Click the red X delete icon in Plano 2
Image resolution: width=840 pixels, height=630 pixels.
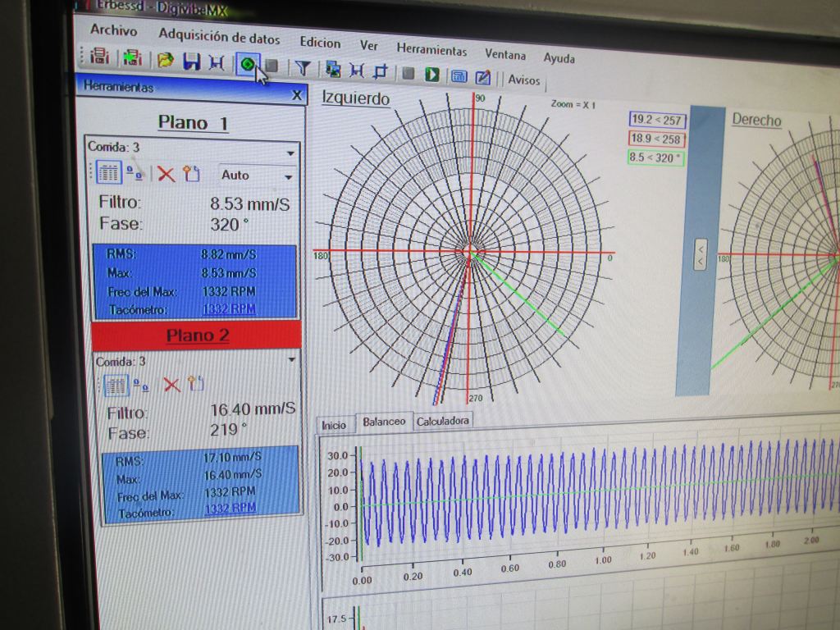tap(171, 384)
